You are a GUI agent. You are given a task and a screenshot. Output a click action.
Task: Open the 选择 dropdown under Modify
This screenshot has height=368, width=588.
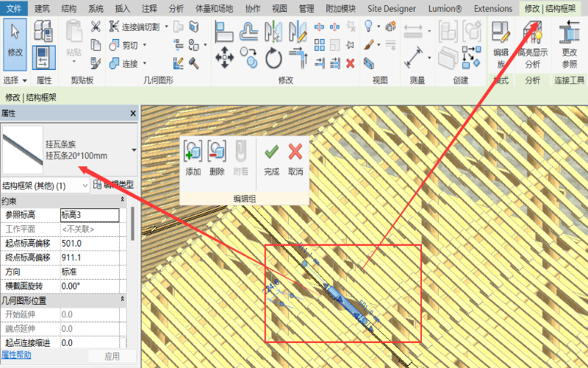tap(15, 80)
